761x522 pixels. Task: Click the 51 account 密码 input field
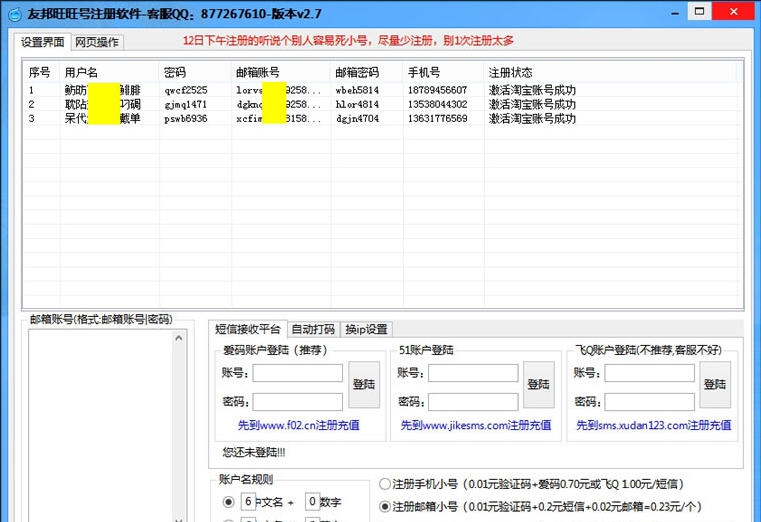click(473, 401)
